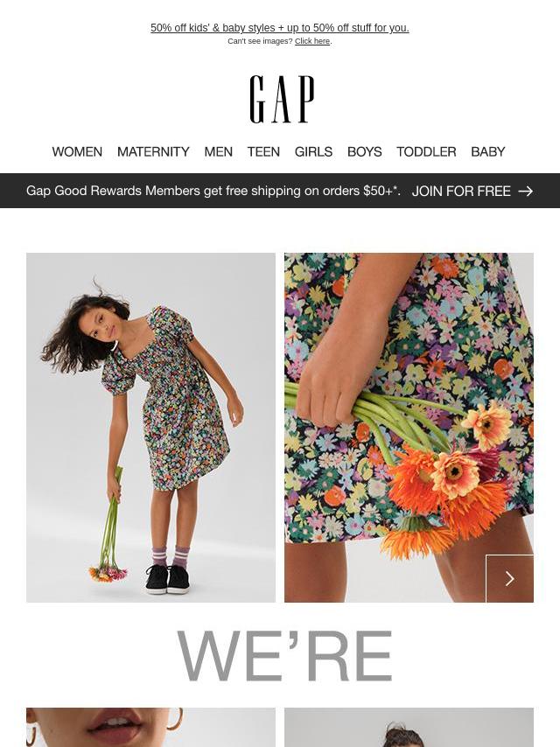Open the partial image with gold hoop earrings

150,727
